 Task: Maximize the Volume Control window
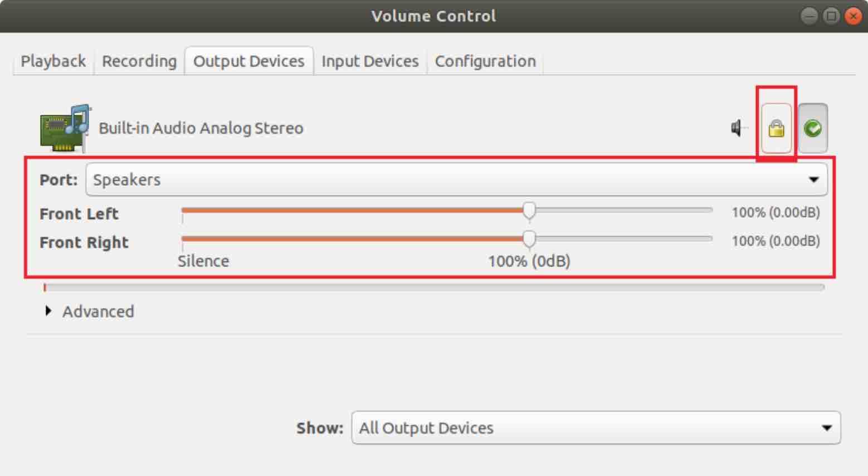[831, 16]
